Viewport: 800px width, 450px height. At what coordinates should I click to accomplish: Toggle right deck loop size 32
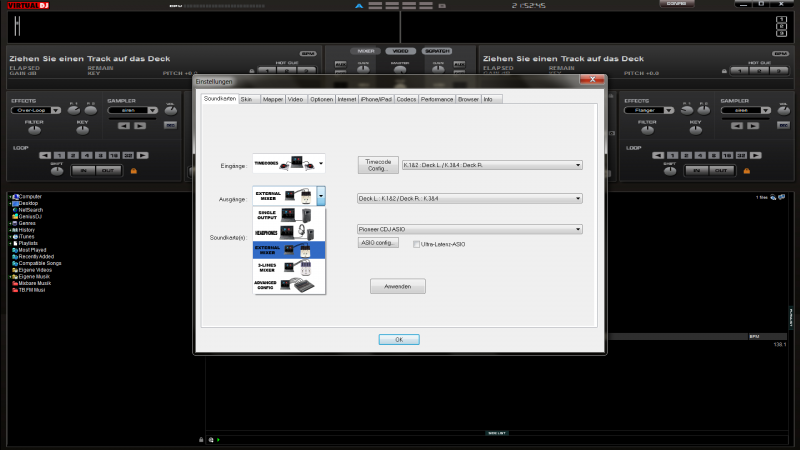pyautogui.click(x=741, y=155)
